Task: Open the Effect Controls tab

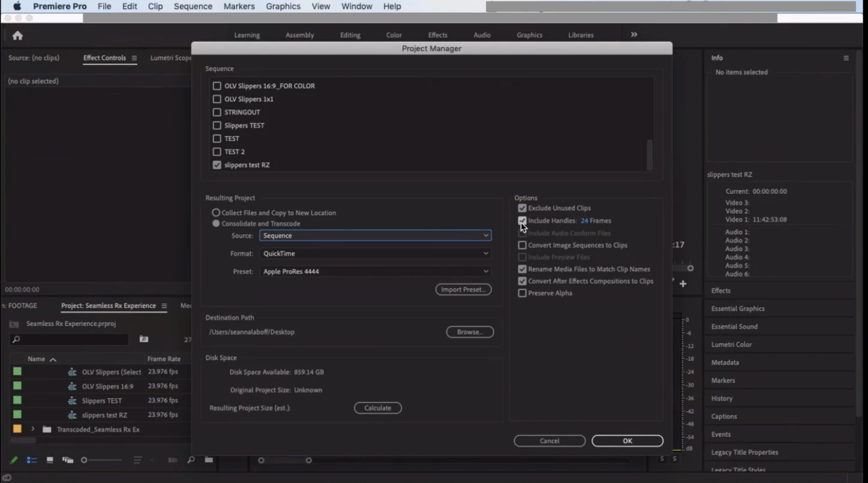Action: click(x=104, y=58)
